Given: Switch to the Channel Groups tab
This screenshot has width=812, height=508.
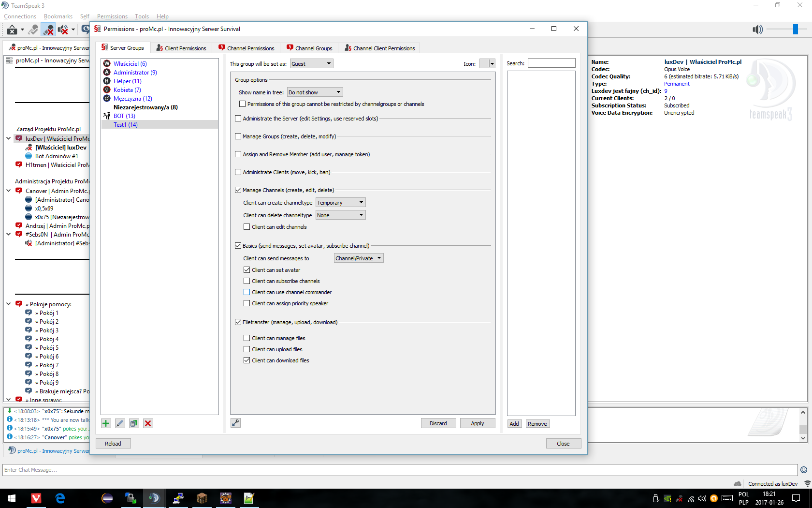Looking at the screenshot, I should (x=309, y=48).
